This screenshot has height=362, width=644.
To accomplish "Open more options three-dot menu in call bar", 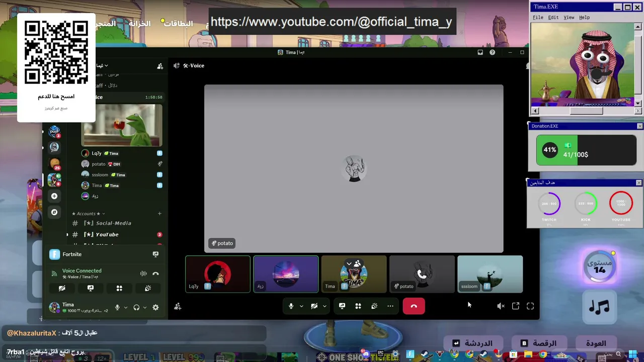I will (390, 306).
